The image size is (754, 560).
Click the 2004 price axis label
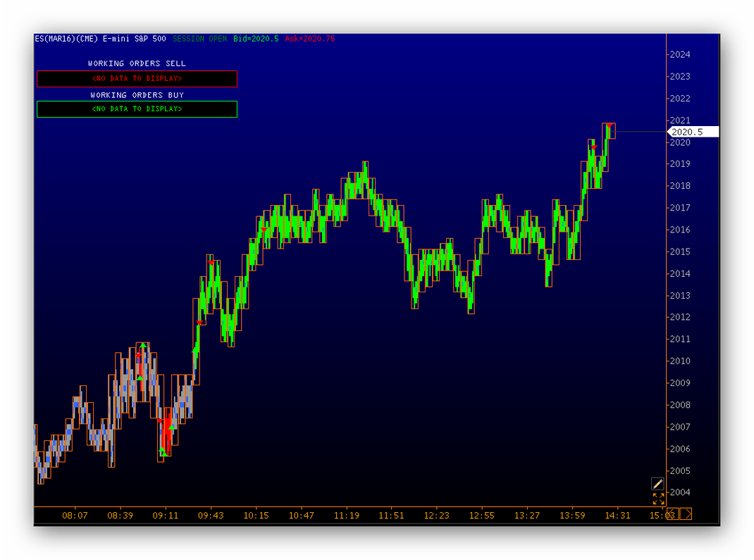pyautogui.click(x=680, y=492)
